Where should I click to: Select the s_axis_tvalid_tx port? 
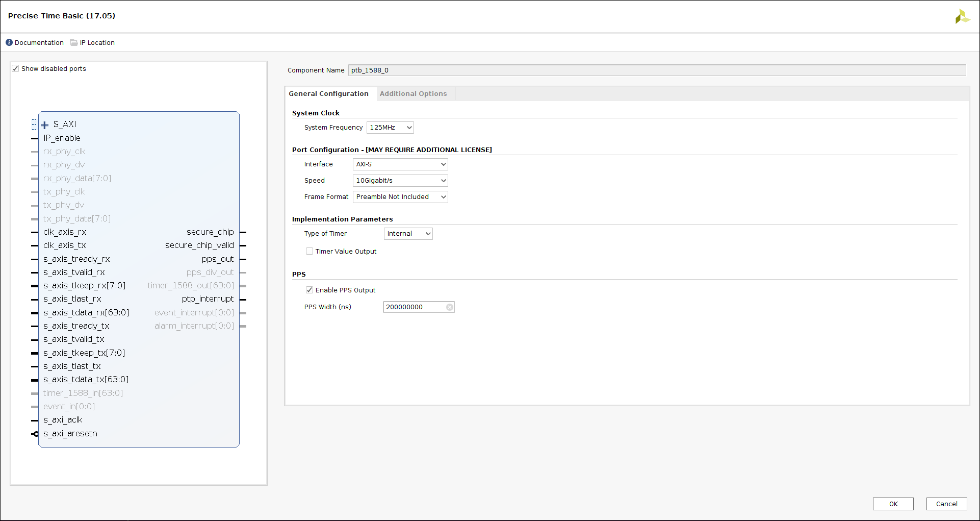click(x=74, y=339)
